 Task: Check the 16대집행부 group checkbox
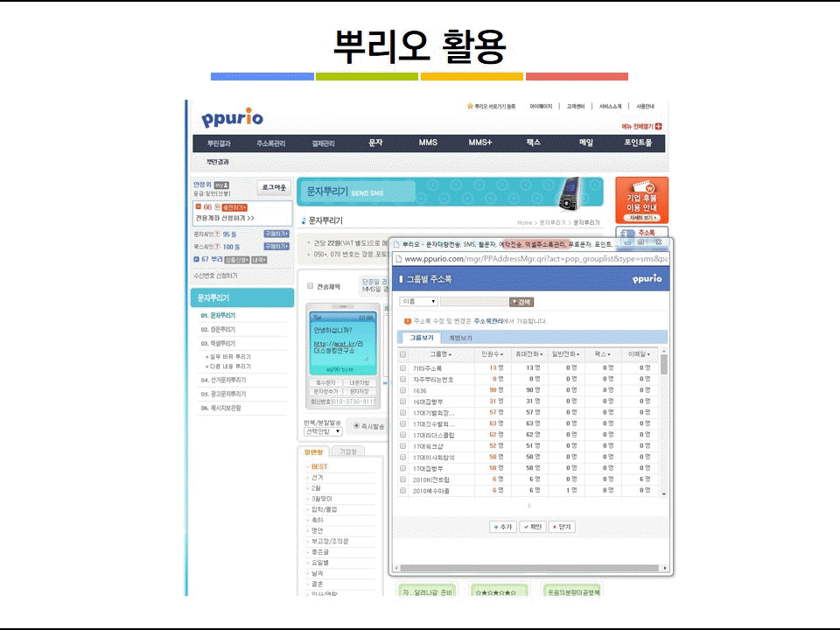point(402,402)
